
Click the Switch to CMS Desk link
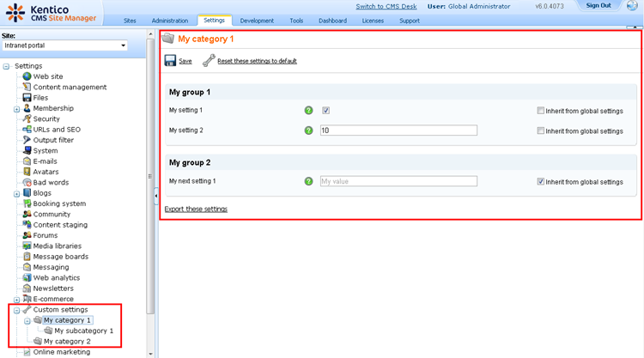click(x=386, y=7)
